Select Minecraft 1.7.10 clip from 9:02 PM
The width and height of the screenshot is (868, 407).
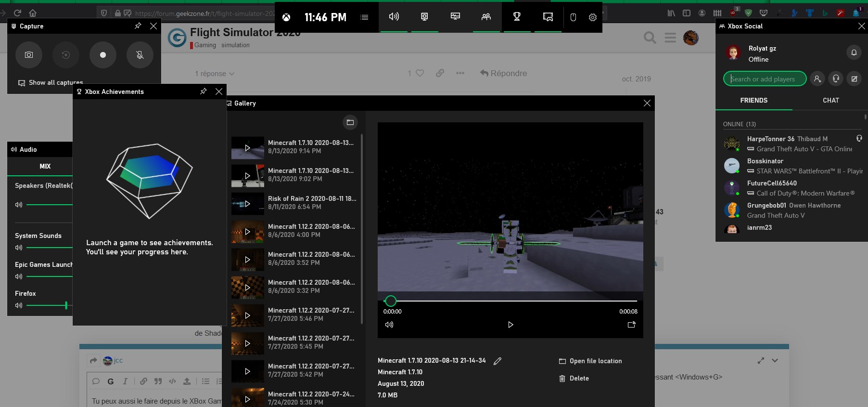click(294, 175)
